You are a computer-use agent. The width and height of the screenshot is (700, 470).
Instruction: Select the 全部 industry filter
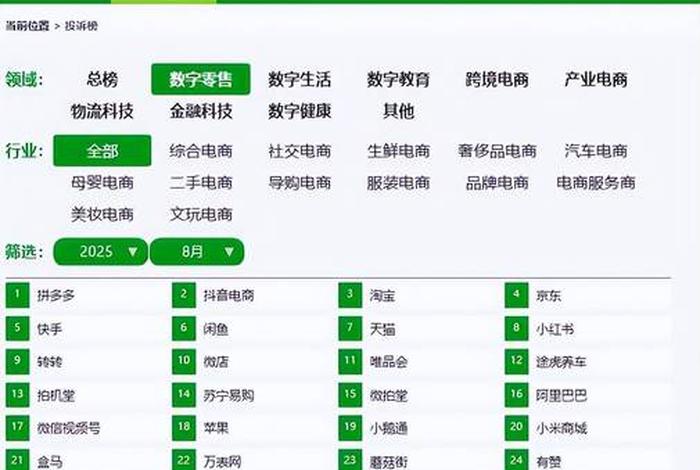coord(102,151)
